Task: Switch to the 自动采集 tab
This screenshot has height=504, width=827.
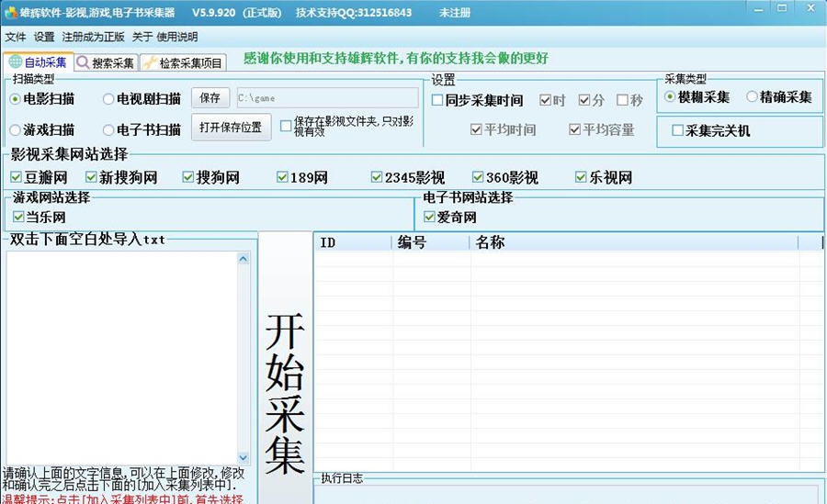Action: point(38,62)
